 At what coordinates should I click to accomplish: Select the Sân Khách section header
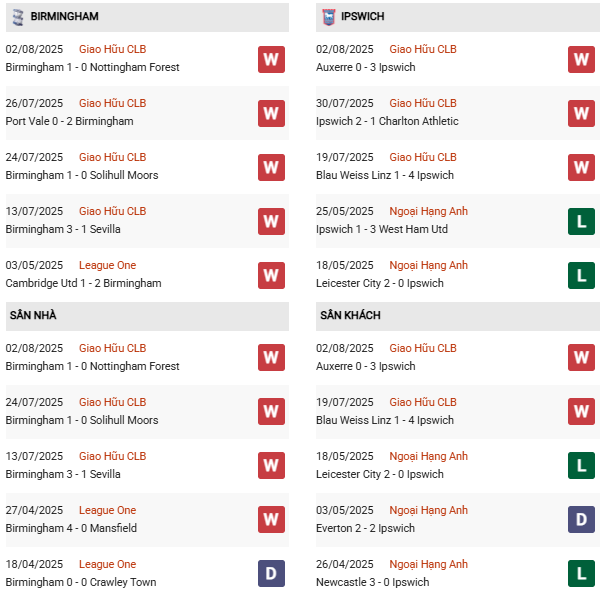[x=350, y=316]
